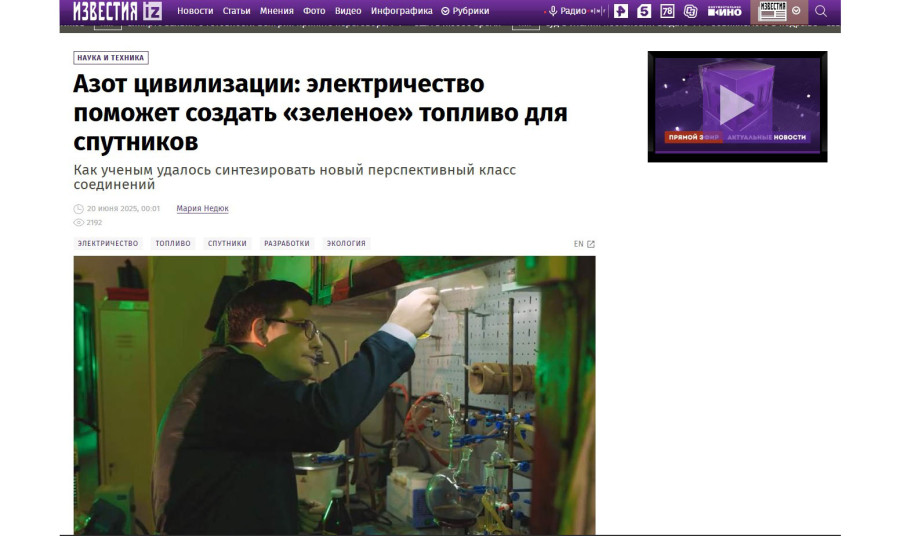Open the channel 5 icon
This screenshot has width=900, height=536.
coord(644,11)
